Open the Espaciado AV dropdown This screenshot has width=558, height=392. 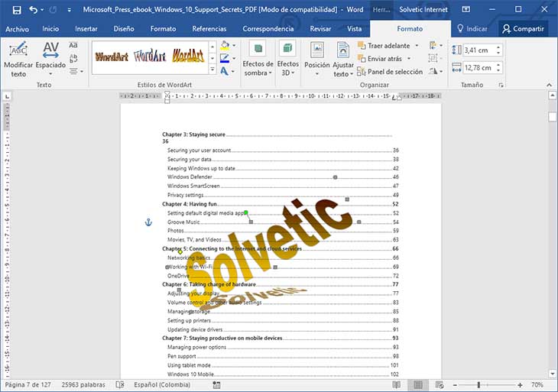pyautogui.click(x=50, y=60)
